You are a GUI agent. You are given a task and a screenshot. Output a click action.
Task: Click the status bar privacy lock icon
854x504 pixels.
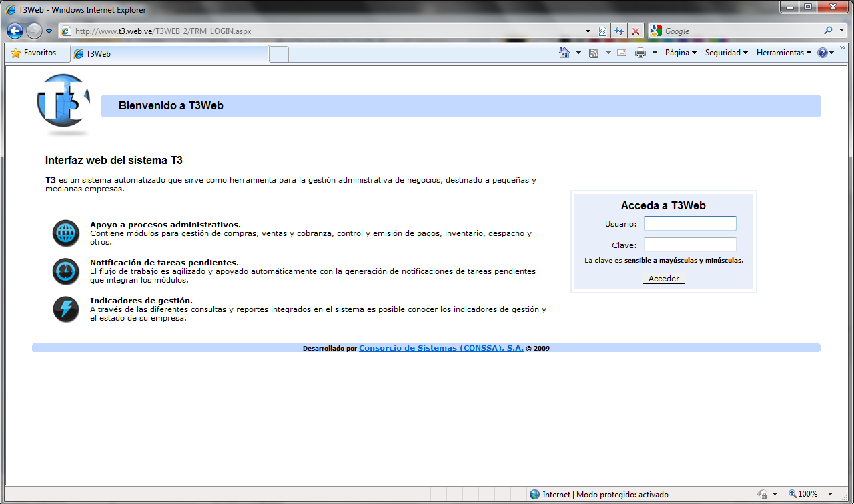tap(763, 494)
